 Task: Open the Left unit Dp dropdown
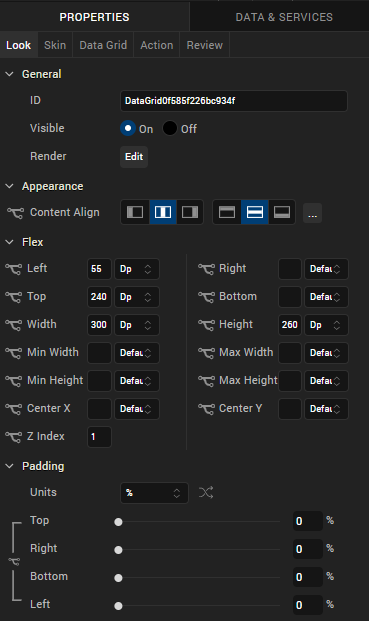[137, 269]
